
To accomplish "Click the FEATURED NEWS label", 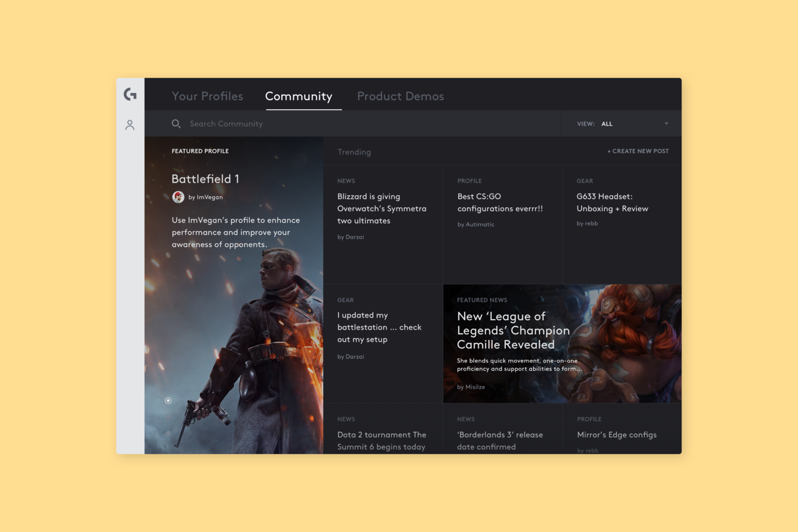I will [x=482, y=300].
